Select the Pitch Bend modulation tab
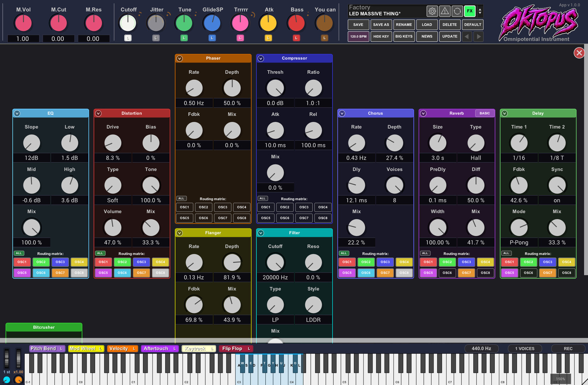588x385 pixels. point(47,349)
